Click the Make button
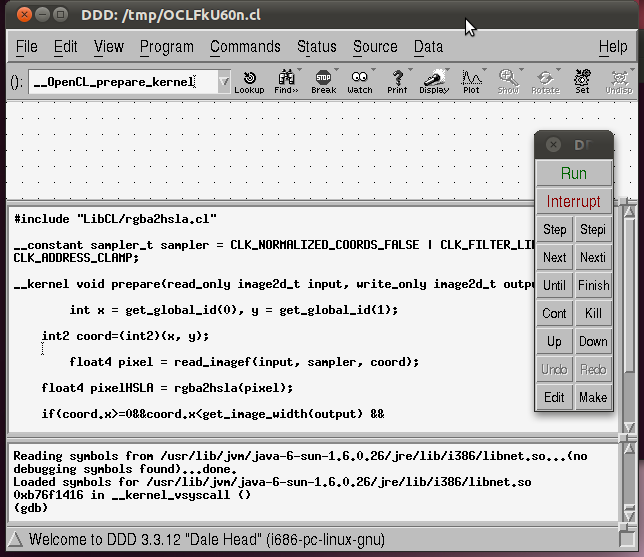Viewport: 644px width, 557px height. pyautogui.click(x=593, y=397)
